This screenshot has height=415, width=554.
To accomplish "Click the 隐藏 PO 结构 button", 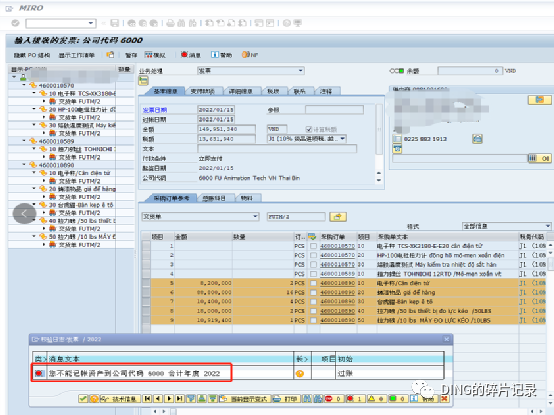I will point(32,55).
